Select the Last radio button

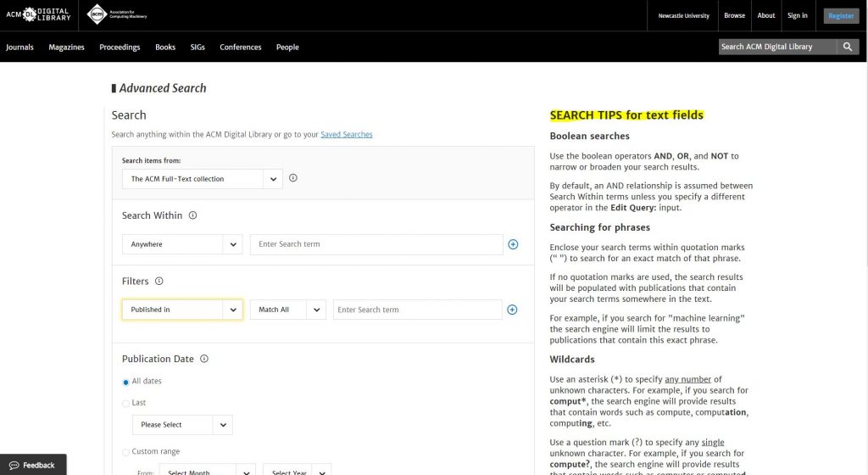click(126, 403)
